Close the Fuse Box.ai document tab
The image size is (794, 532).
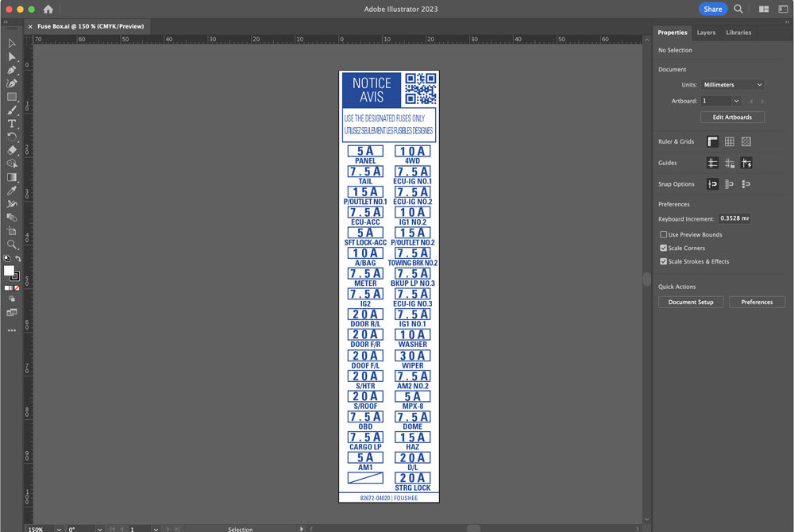point(30,26)
